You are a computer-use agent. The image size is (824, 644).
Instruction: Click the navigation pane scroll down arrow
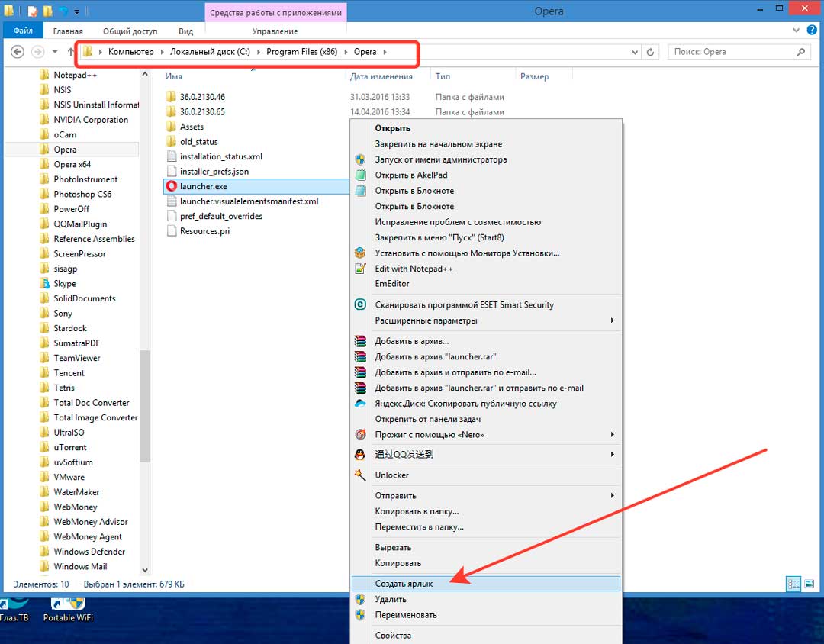(145, 570)
